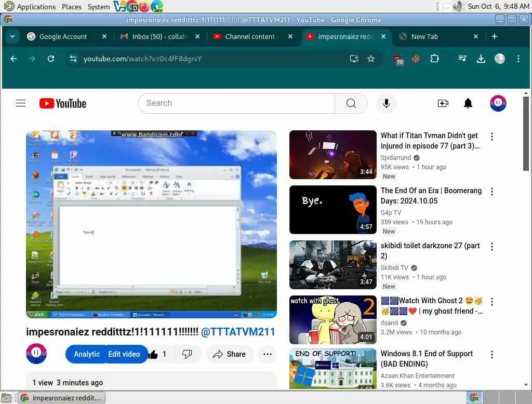Open the Applications menu
532x404 pixels.
pyautogui.click(x=36, y=6)
